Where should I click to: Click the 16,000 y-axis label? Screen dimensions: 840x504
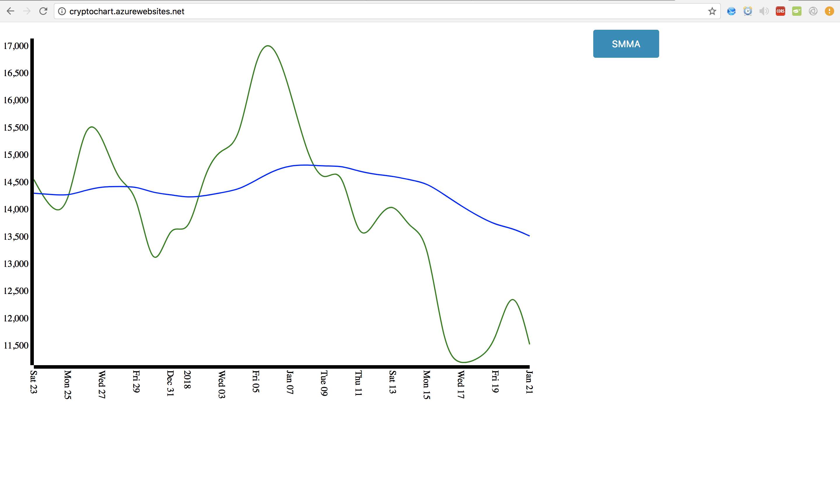(16, 100)
